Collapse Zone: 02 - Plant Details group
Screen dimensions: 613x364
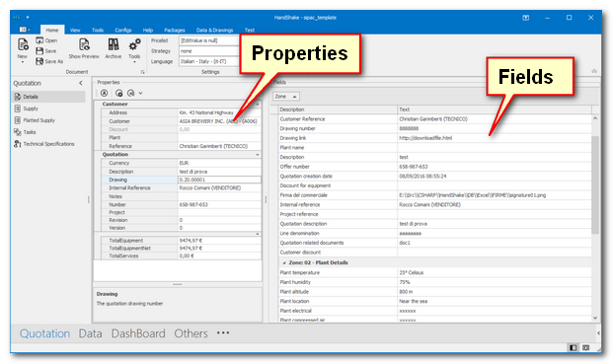coord(284,262)
